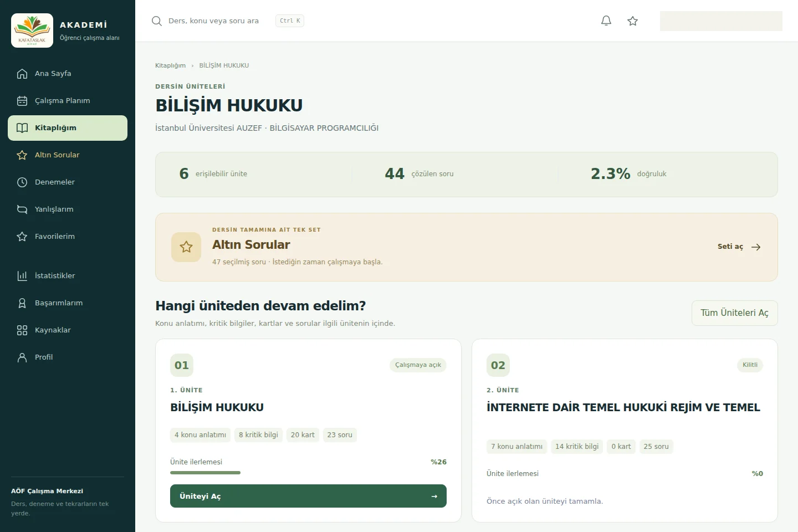Click the Kilitli badge on unit 02
Viewport: 798px width, 532px height.
750,365
